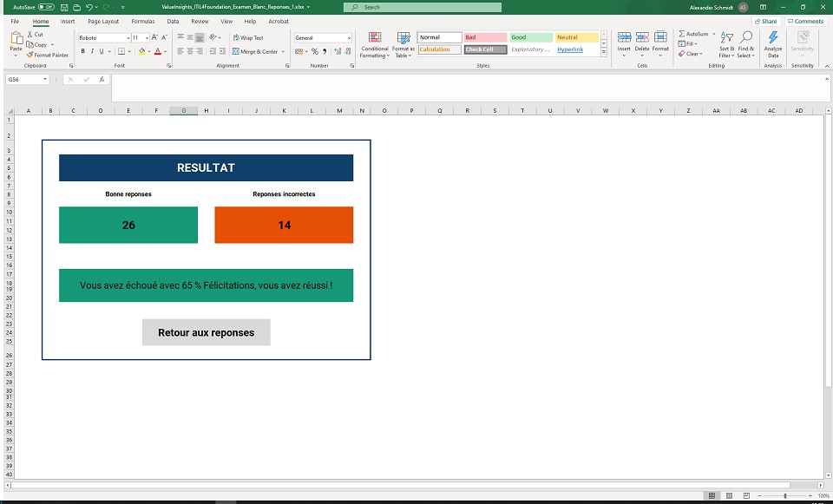Click the Increase Decimal icon
Image resolution: width=833 pixels, height=504 pixels.
[338, 51]
